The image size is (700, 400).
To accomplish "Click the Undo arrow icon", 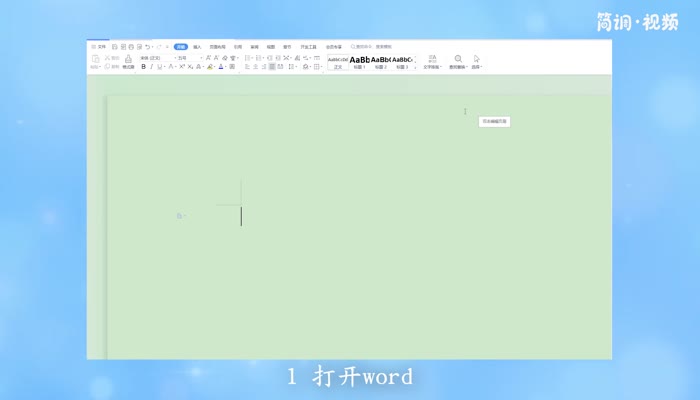I will point(147,46).
